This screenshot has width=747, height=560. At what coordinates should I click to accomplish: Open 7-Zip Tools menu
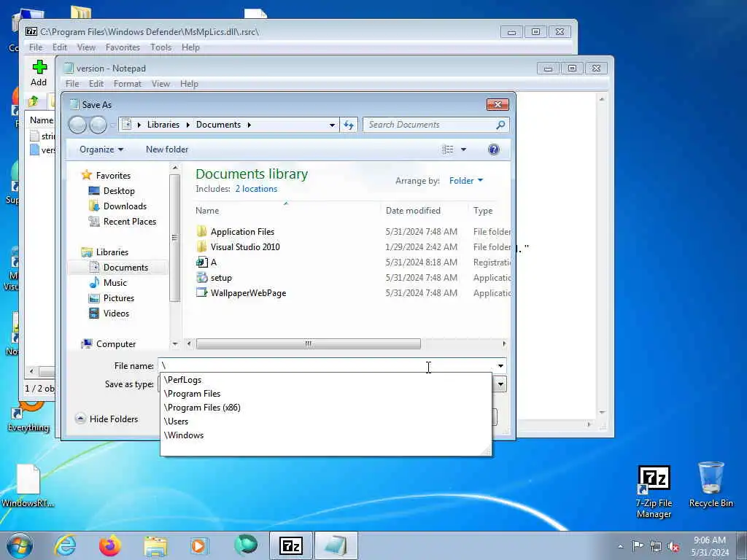click(x=160, y=47)
